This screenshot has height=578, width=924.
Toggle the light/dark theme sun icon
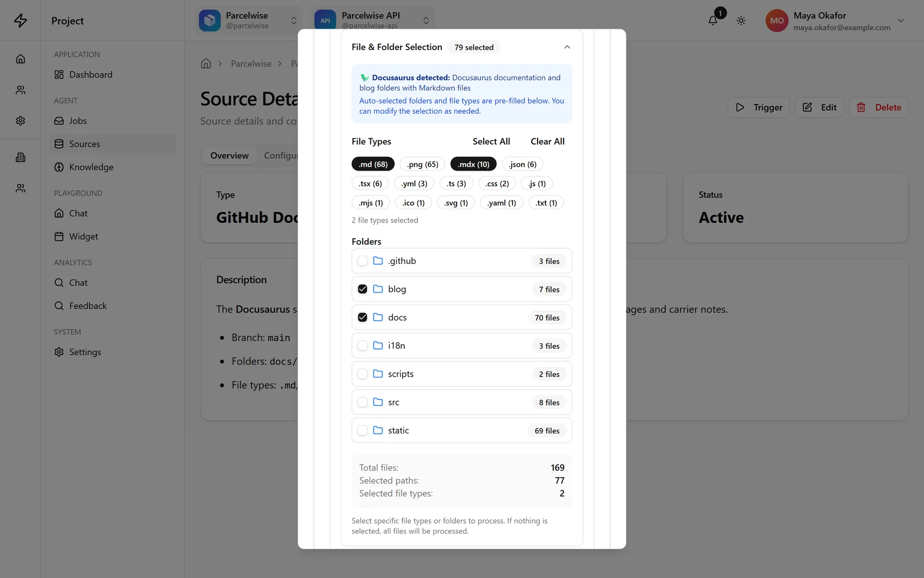(x=741, y=20)
